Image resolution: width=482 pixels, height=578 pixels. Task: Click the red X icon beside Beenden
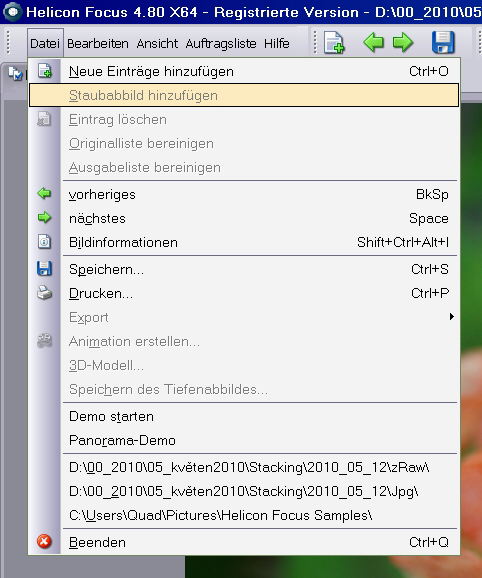tap(44, 542)
